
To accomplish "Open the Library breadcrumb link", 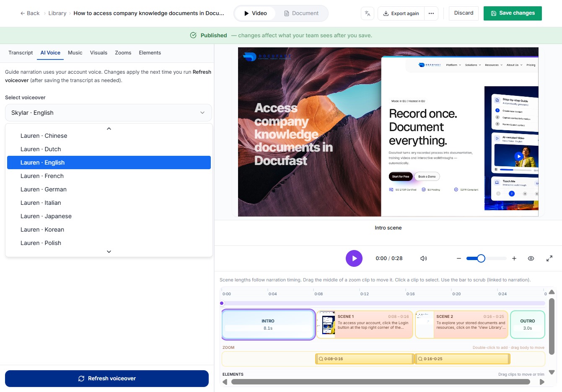I will coord(57,13).
